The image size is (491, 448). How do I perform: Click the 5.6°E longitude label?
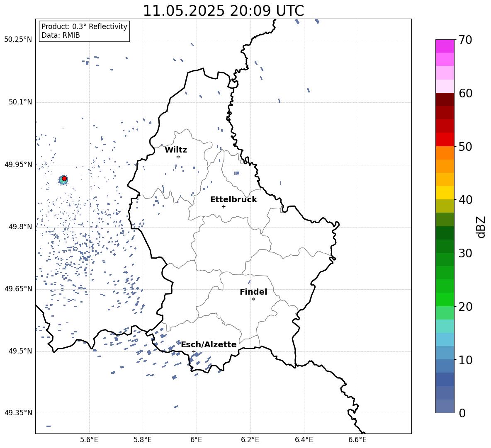point(89,440)
